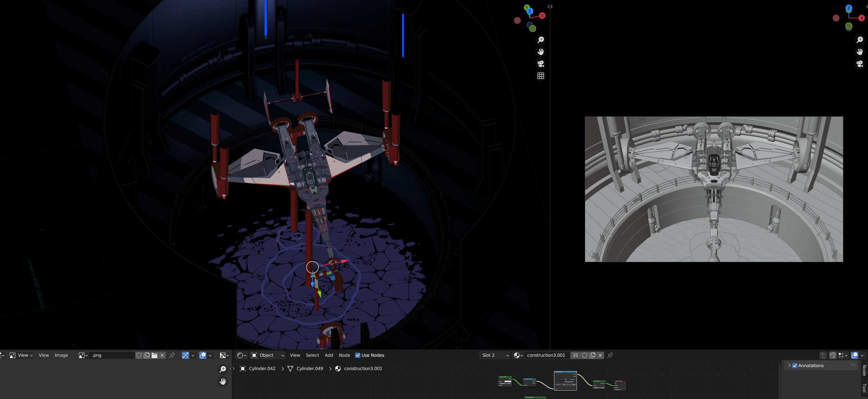Open image editor gizmo options dropdown
This screenshot has height=399, width=868.
click(x=193, y=355)
